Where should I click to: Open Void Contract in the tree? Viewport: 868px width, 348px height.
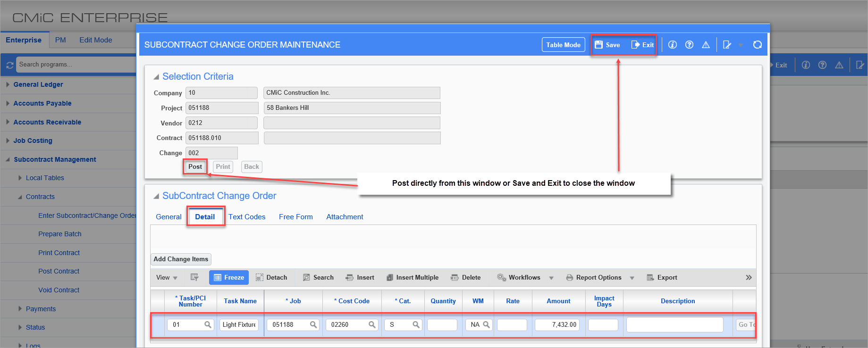59,290
